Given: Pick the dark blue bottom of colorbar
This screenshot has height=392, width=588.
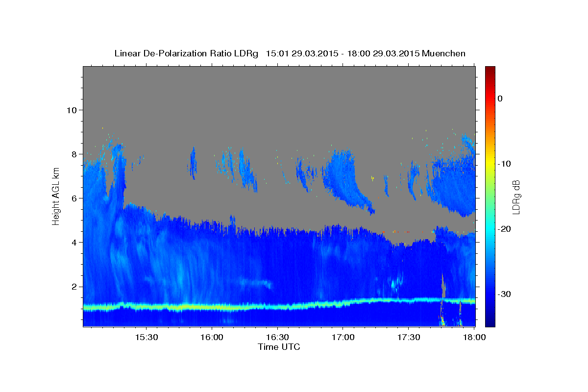Looking at the screenshot, I should 490,322.
